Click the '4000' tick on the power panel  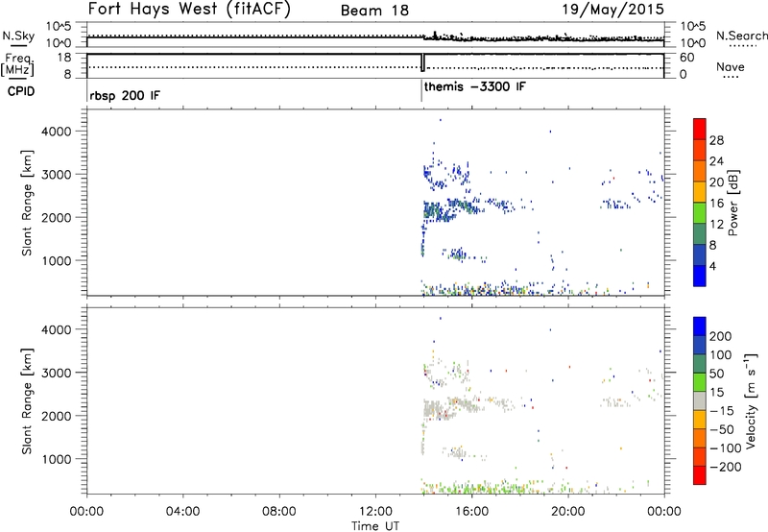click(x=57, y=132)
